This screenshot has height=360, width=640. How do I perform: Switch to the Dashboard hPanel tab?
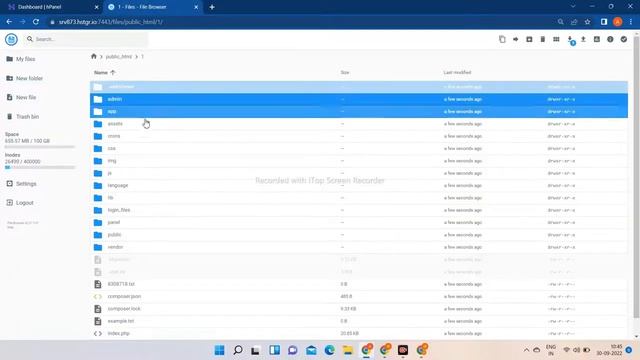(x=53, y=7)
